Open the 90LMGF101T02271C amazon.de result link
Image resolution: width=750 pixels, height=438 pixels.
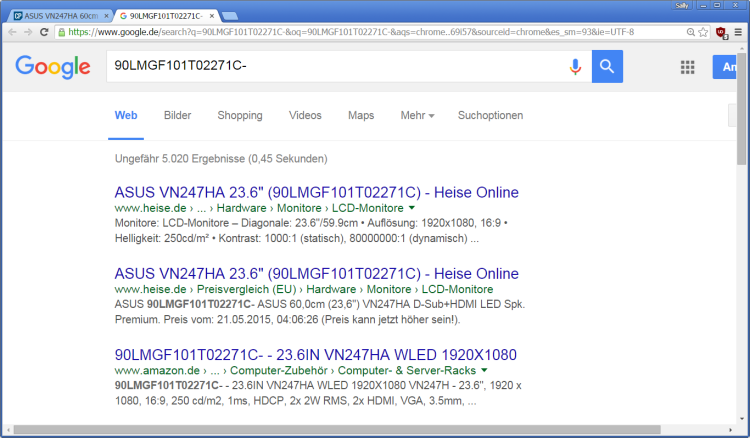[315, 355]
